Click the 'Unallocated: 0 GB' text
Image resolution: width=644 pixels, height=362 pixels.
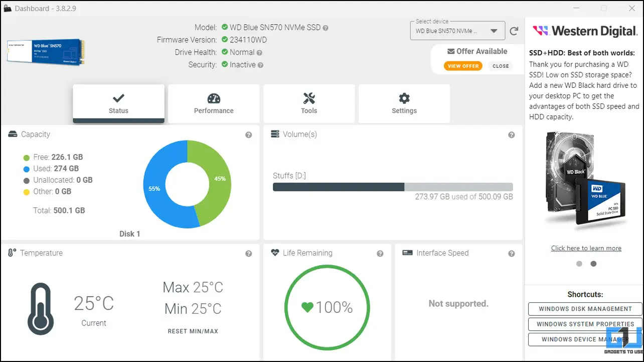coord(63,180)
